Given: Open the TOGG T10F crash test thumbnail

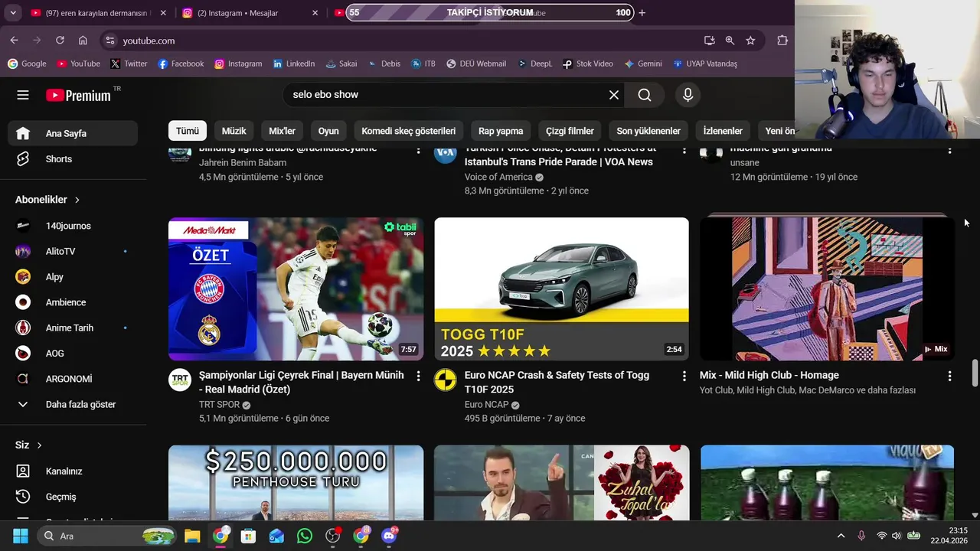Looking at the screenshot, I should pyautogui.click(x=561, y=289).
